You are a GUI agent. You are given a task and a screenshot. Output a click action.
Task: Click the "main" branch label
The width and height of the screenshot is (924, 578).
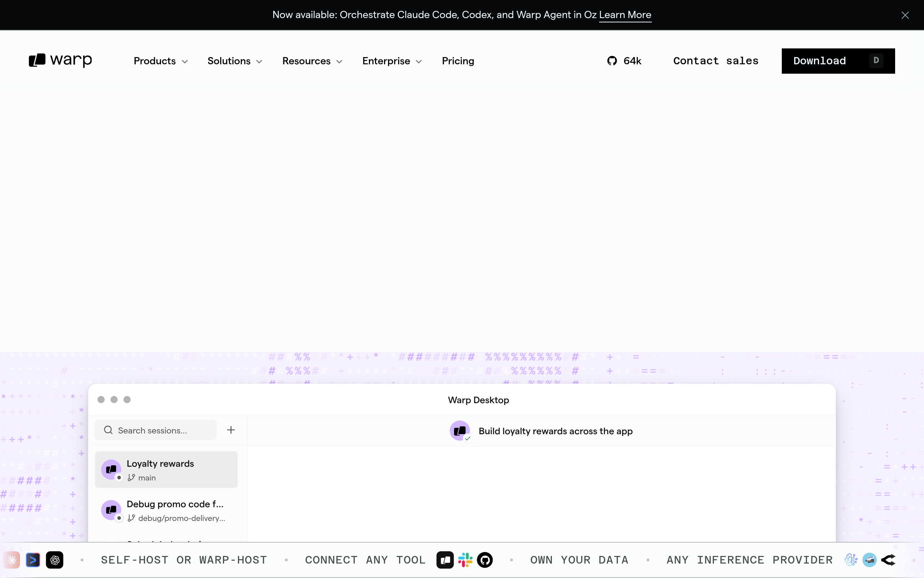pos(147,478)
